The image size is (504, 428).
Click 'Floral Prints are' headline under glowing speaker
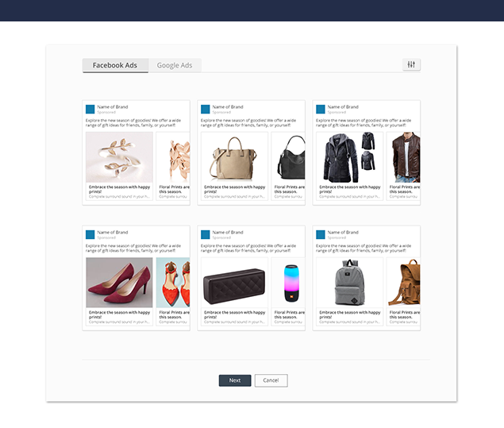[289, 314]
